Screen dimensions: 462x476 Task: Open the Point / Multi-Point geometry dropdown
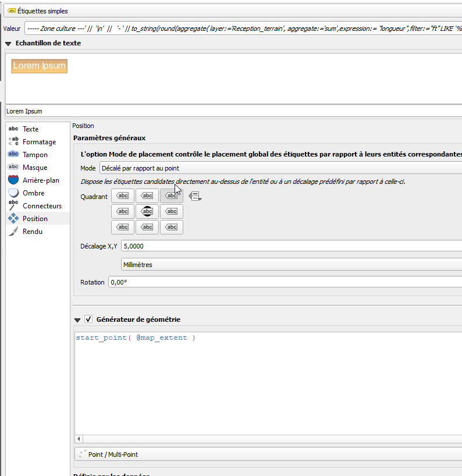268,454
